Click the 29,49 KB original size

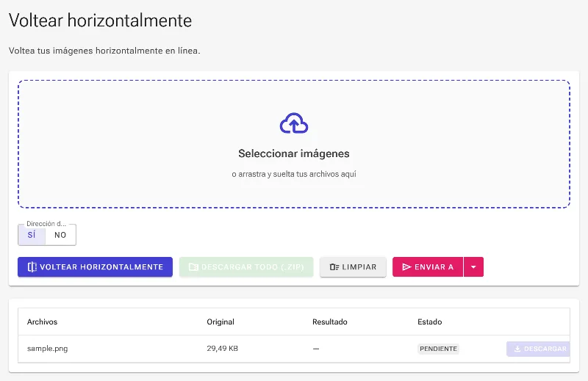pos(223,349)
